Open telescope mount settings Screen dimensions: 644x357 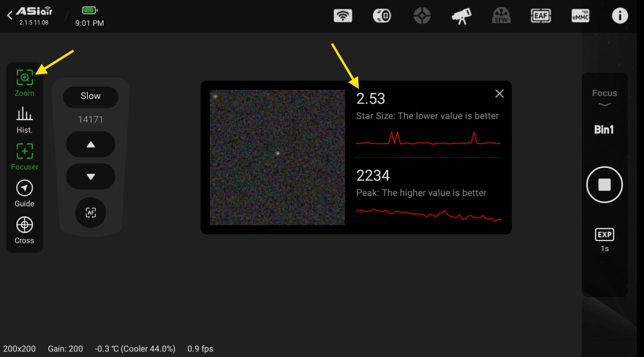click(x=461, y=16)
